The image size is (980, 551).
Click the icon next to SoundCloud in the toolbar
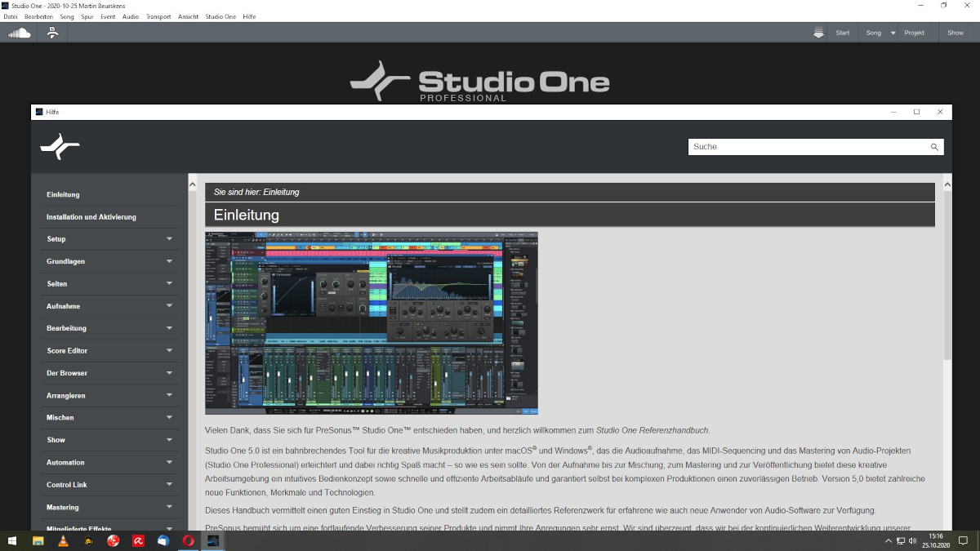52,33
